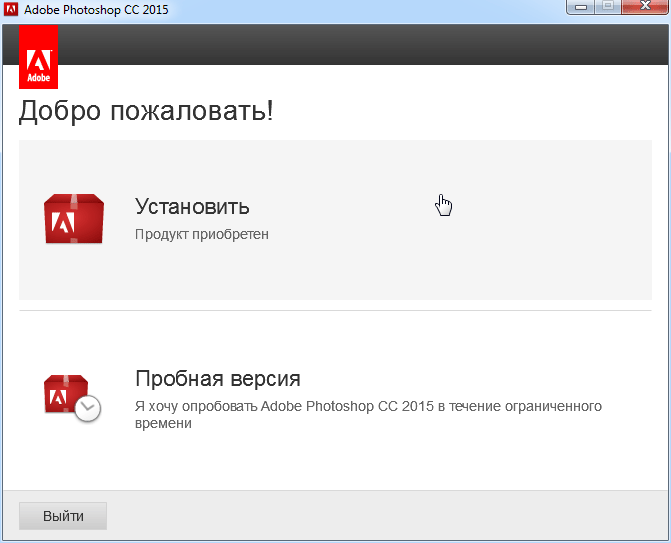Click the Adobe Photoshop CC 2015 window title
671x543 pixels.
point(96,9)
